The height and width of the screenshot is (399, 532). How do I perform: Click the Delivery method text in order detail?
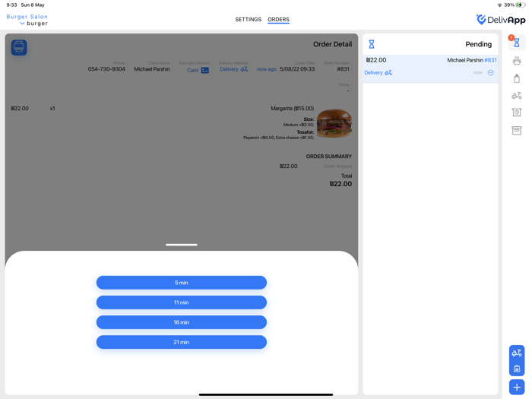[x=229, y=69]
